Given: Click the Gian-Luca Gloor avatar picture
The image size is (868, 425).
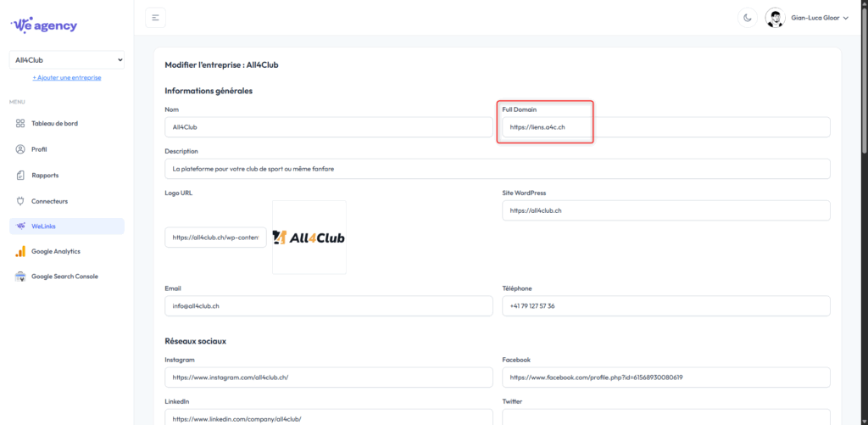Looking at the screenshot, I should (775, 18).
